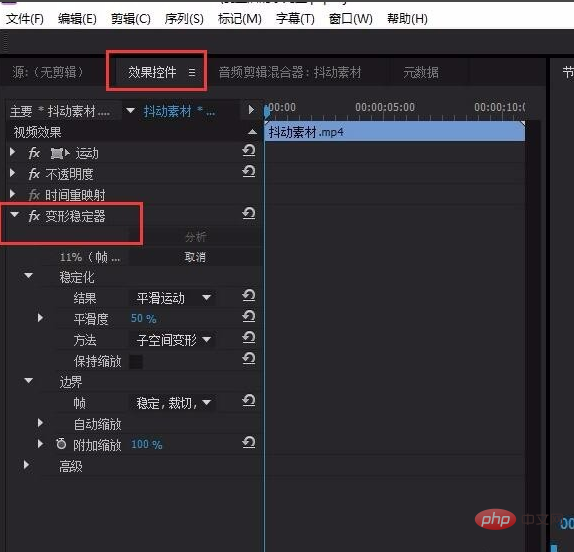
Task: Click the 抖动素材.mp4 clip bar
Action: pos(395,132)
